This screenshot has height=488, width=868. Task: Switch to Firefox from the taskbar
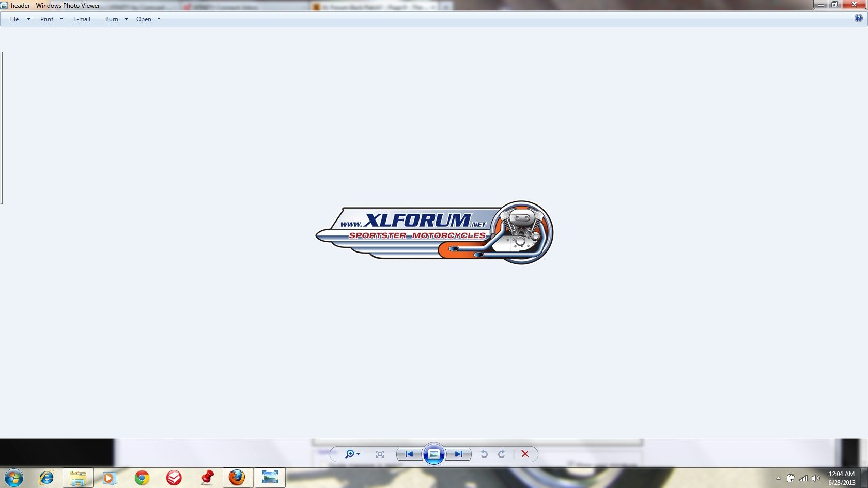click(237, 478)
